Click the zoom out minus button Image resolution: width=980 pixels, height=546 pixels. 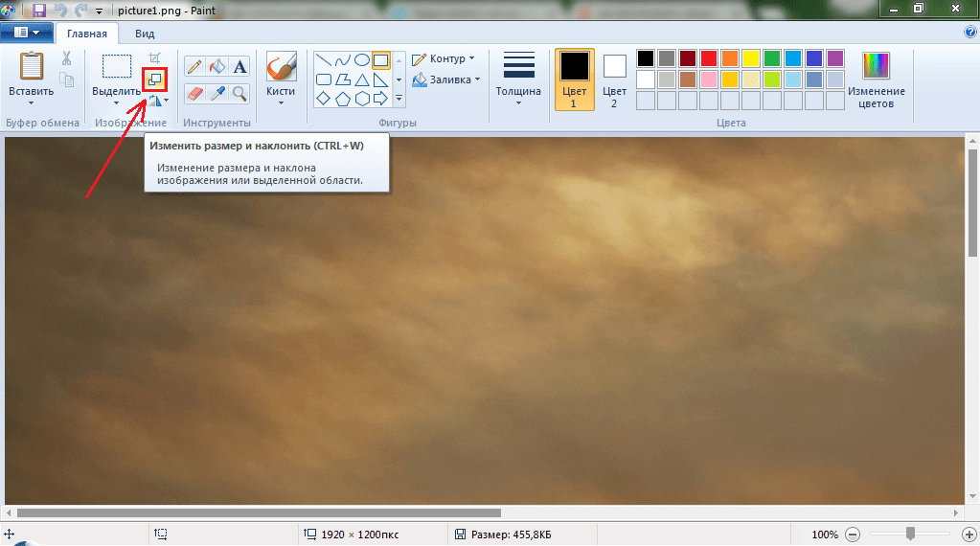(x=853, y=535)
